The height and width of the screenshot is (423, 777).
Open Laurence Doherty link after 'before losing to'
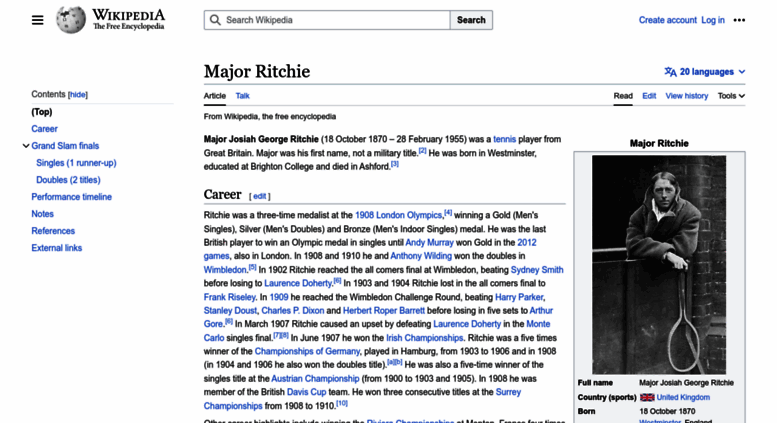(298, 283)
